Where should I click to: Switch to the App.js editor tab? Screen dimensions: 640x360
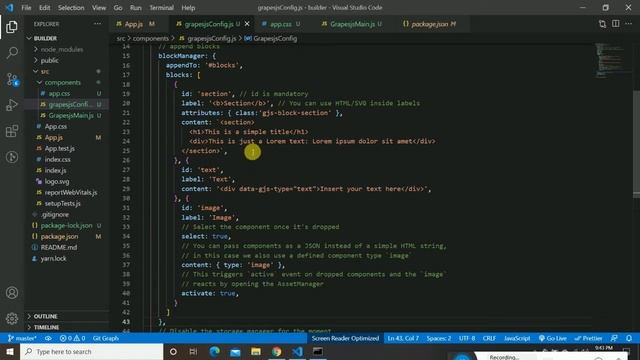(x=139, y=24)
